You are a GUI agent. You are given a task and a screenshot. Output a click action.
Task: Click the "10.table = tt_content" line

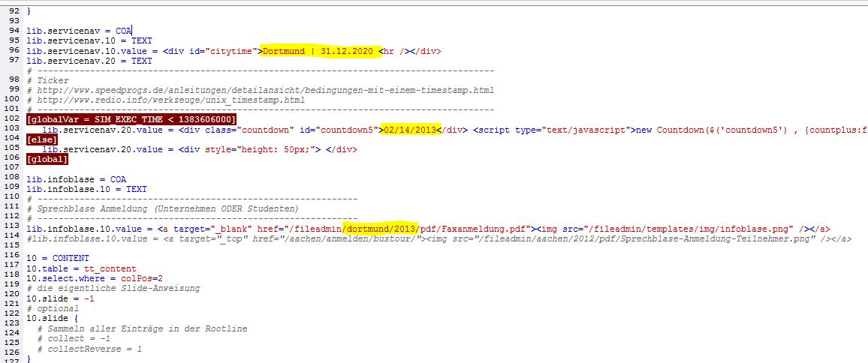click(81, 268)
